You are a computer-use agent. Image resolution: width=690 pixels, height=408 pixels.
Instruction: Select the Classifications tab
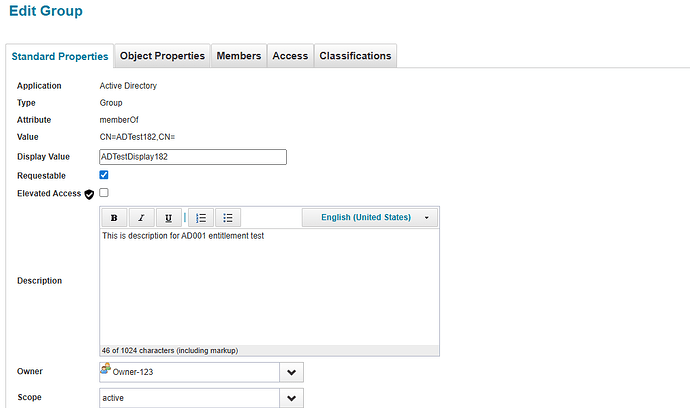pyautogui.click(x=356, y=56)
